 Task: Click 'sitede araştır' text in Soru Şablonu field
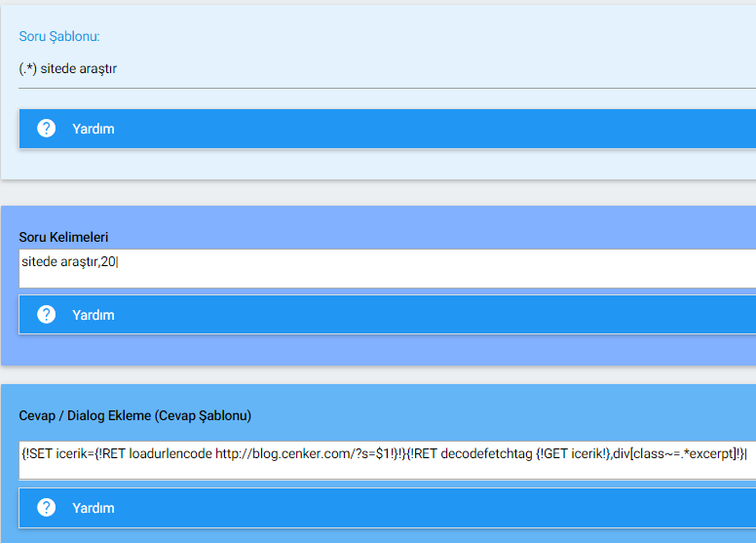(x=79, y=69)
